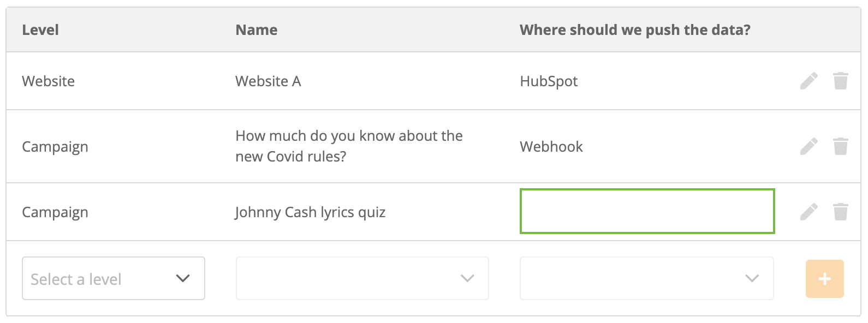Click the Covid rules campaign name text

(x=349, y=146)
